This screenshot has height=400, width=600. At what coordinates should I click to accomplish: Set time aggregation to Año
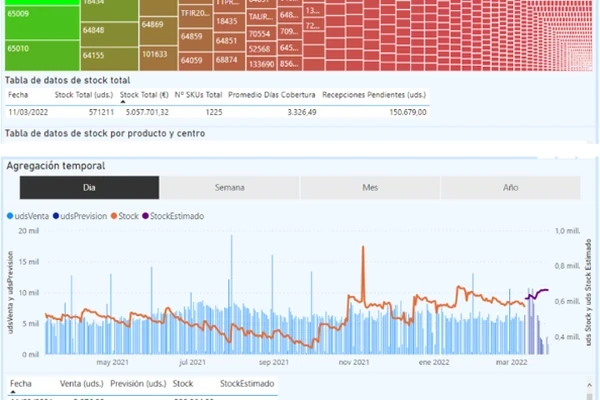510,187
